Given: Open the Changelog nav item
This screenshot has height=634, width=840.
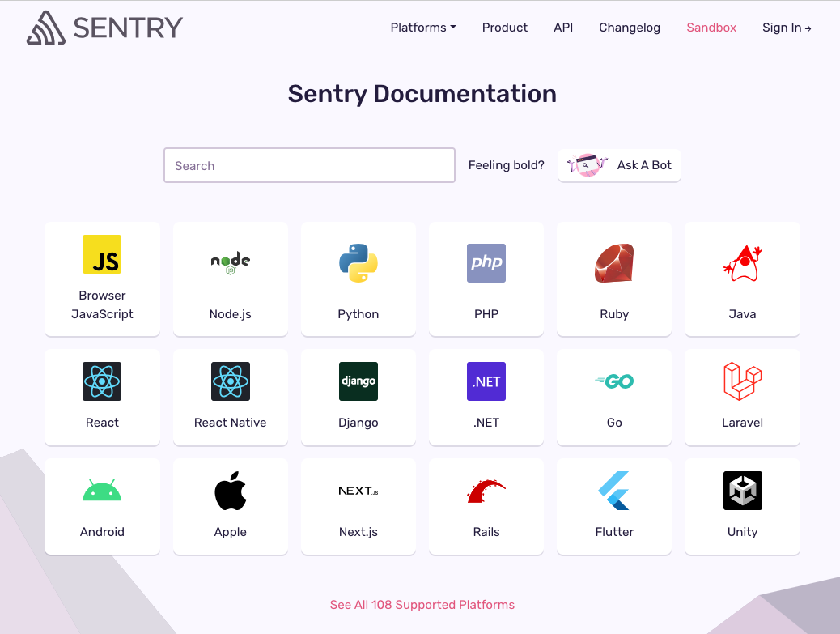Looking at the screenshot, I should tap(630, 28).
